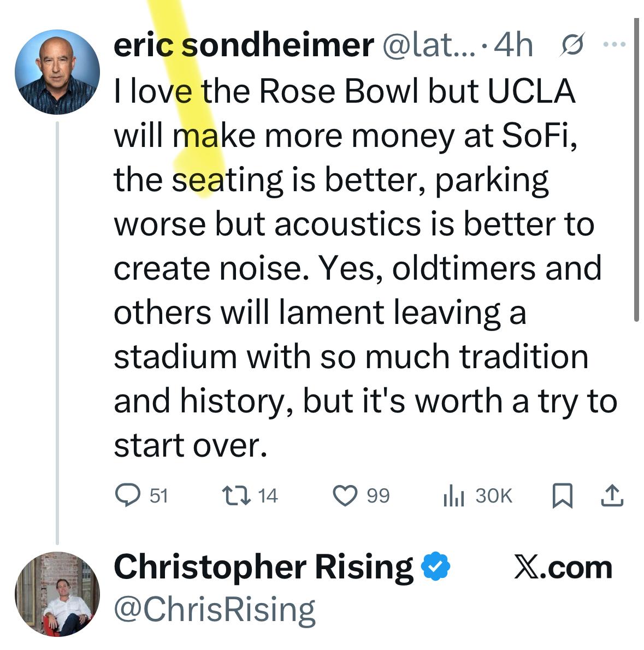
Task: Visit the @ChrisRising handle
Action: click(x=214, y=610)
